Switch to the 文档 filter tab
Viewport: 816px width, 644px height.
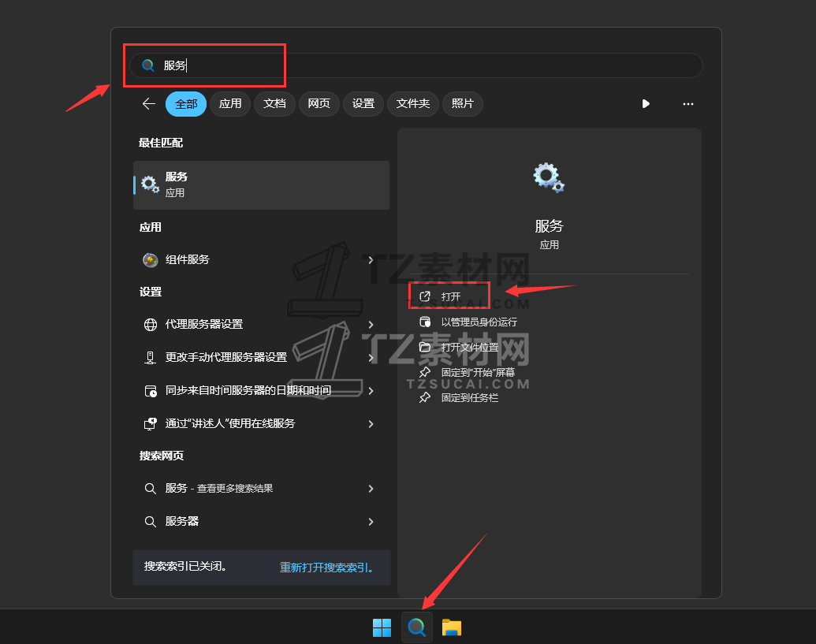[274, 103]
